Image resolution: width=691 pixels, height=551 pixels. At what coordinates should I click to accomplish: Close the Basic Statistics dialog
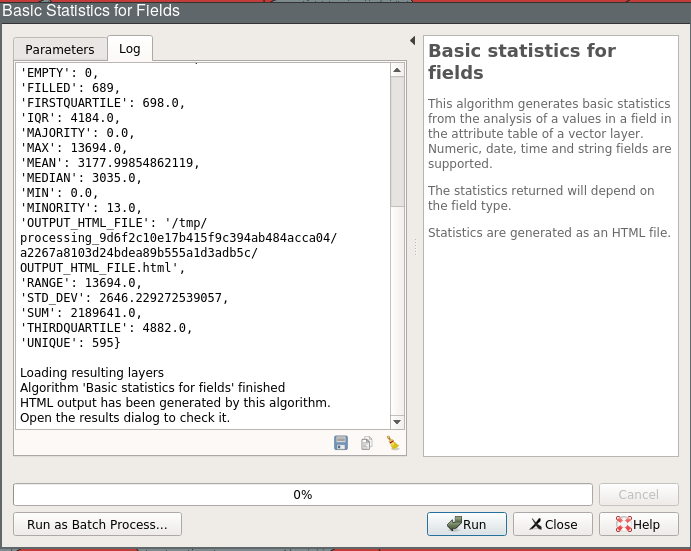tap(552, 524)
